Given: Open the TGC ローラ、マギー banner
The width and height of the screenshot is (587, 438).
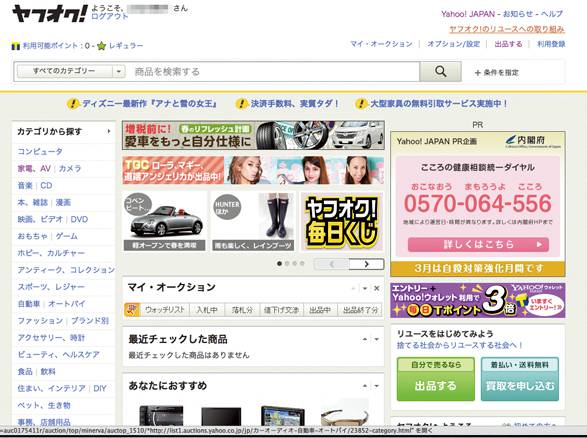Looking at the screenshot, I should pyautogui.click(x=253, y=170).
